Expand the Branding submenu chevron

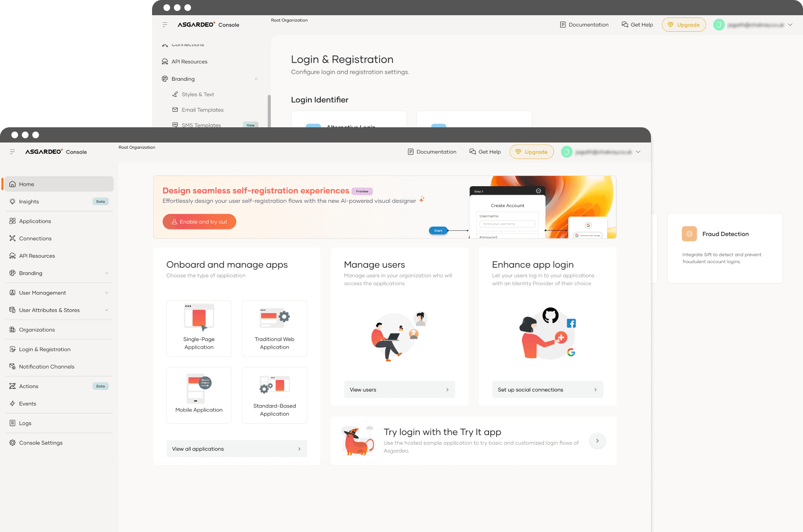(106, 273)
